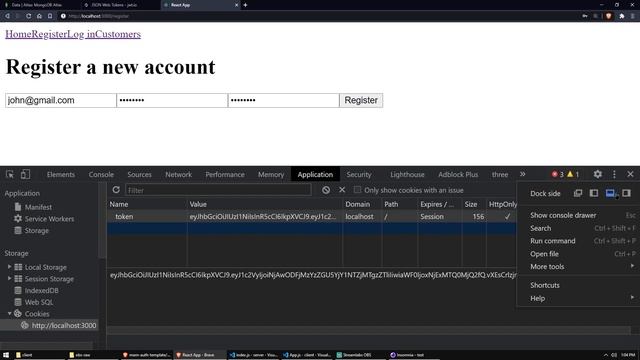Choose Open file menu item
Image resolution: width=640 pixels, height=360 pixels.
(578, 254)
